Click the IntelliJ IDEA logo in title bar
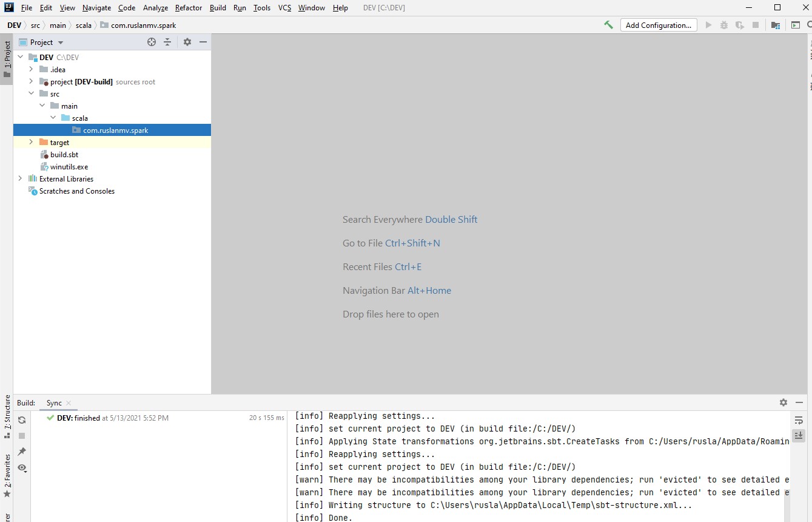This screenshot has width=812, height=522. (x=8, y=8)
